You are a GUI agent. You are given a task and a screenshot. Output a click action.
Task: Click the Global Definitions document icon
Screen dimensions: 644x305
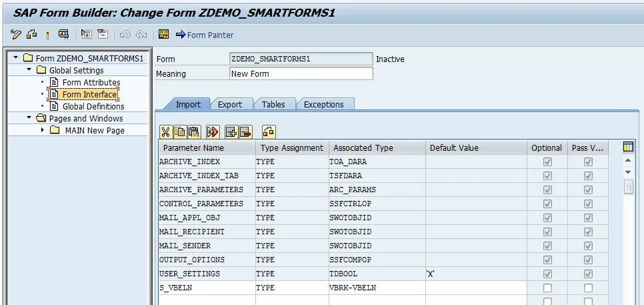[x=54, y=106]
